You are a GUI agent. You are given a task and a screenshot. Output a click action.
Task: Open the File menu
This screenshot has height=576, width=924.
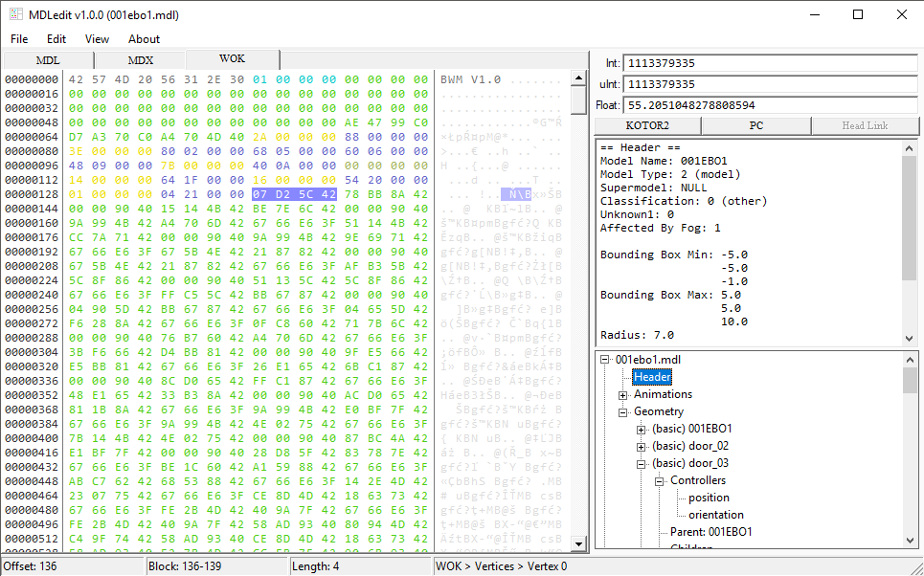19,39
